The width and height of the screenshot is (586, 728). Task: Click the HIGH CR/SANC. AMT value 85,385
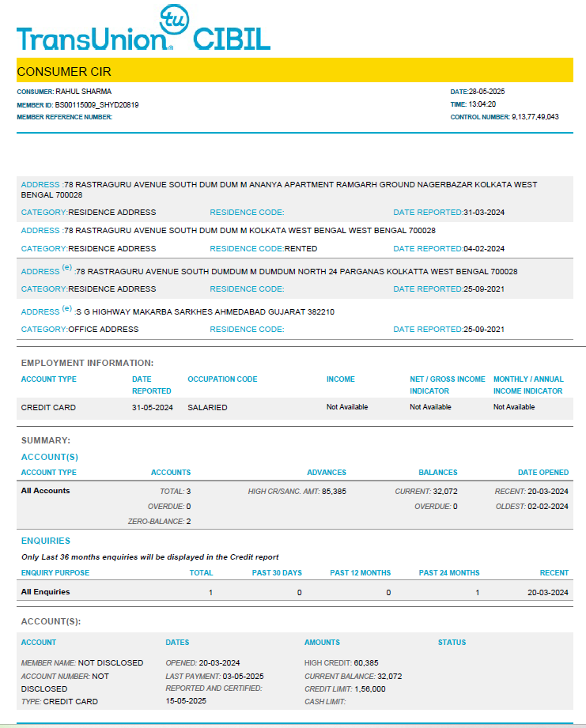coord(331,491)
